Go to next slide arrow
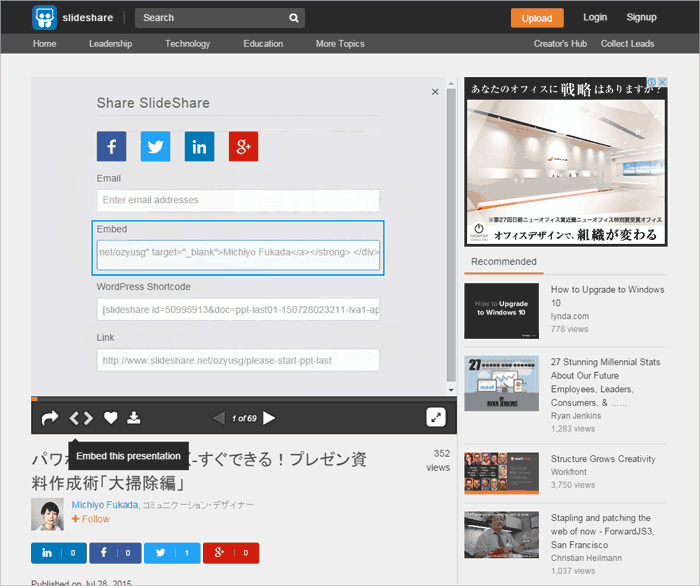The width and height of the screenshot is (700, 586). tap(269, 418)
